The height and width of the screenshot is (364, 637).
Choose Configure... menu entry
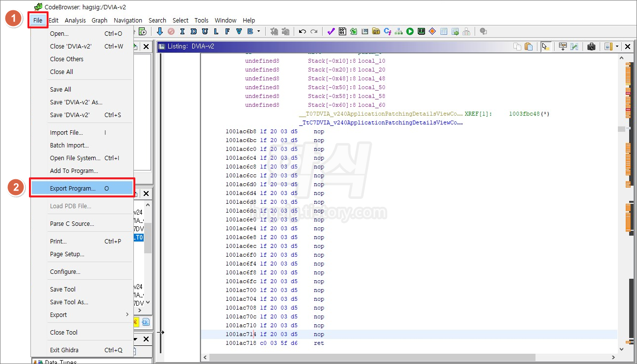tap(82, 272)
